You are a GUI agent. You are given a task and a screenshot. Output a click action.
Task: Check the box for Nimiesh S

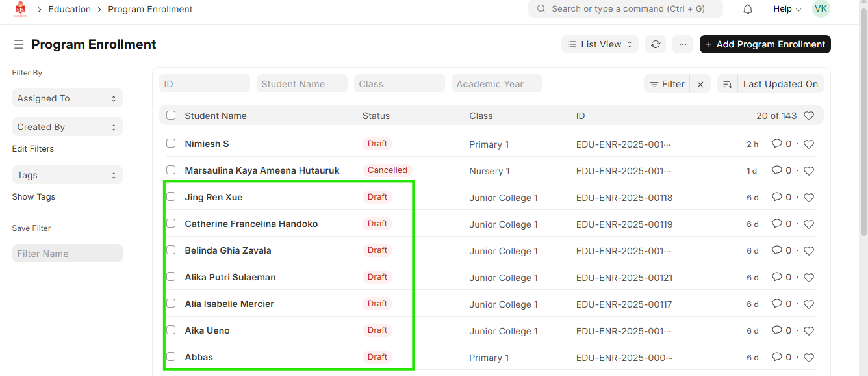pyautogui.click(x=171, y=143)
